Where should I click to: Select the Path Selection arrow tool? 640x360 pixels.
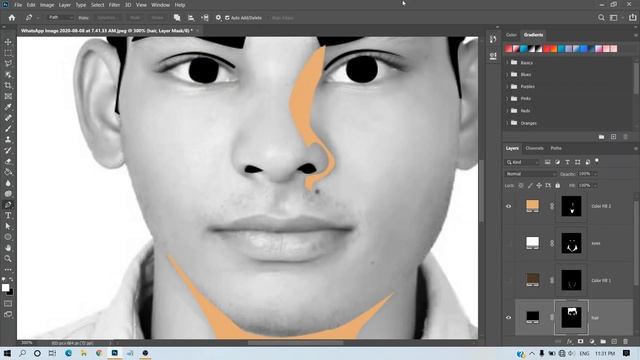pos(8,226)
